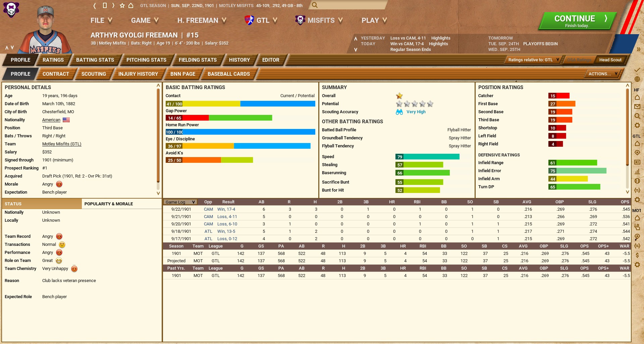644x344 pixels.
Task: Open the SCOUTING sub-tab
Action: click(94, 74)
